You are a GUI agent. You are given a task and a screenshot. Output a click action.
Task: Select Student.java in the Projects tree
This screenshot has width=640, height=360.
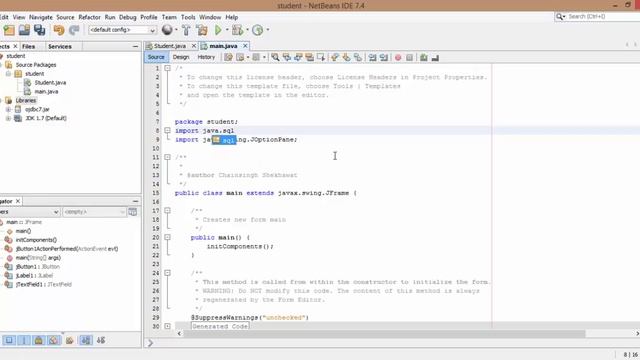click(50, 82)
